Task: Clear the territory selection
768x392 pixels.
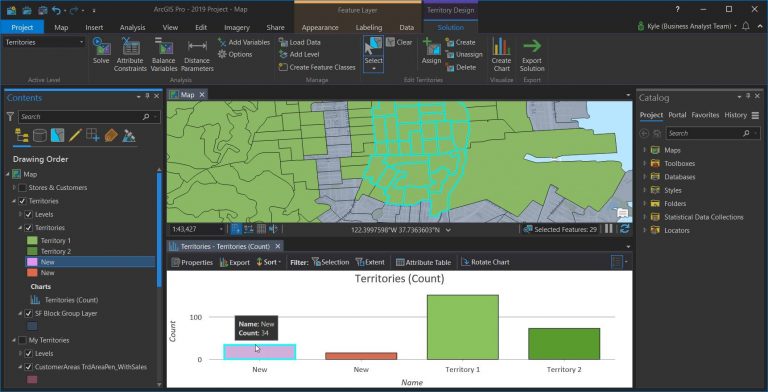Action: click(x=399, y=42)
